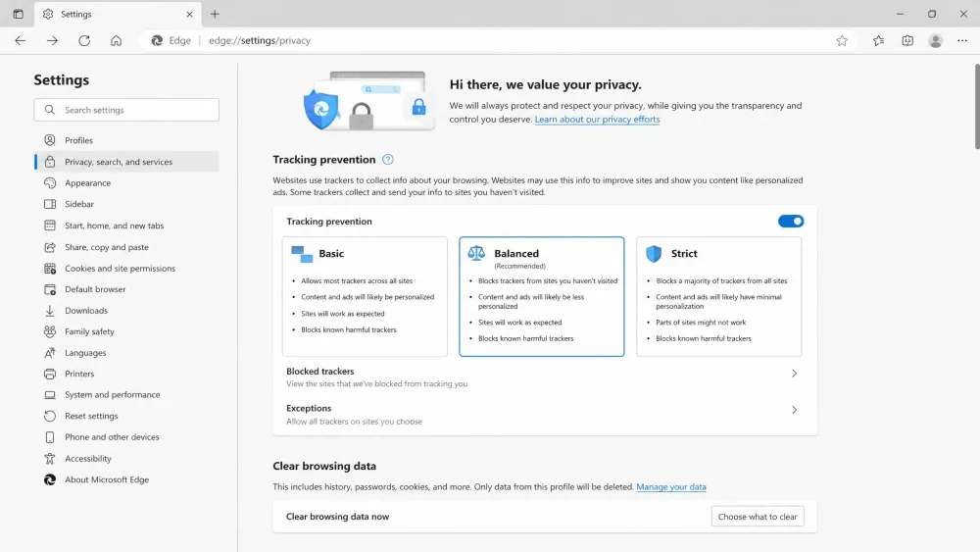Click the Profiles icon in sidebar

click(x=50, y=140)
